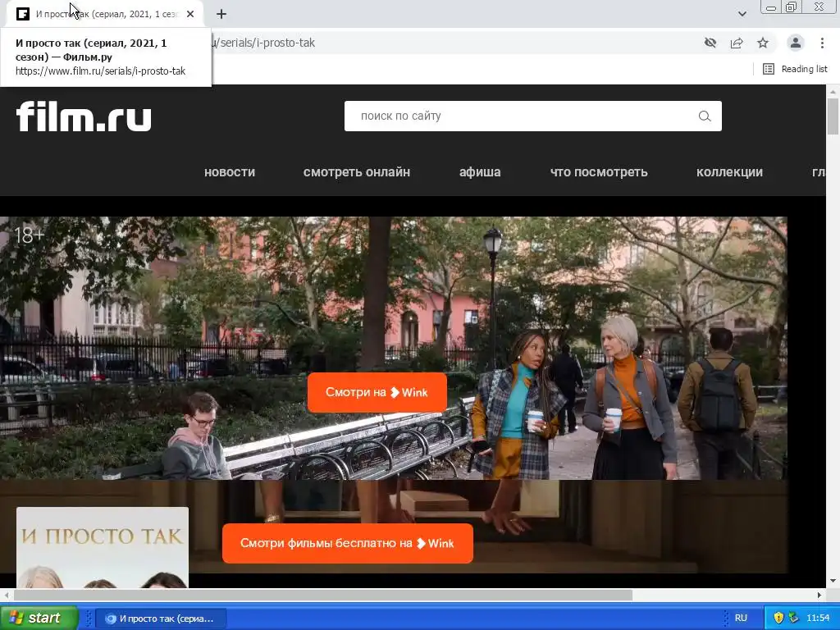Click the crossed-out eye icon in the address bar
Viewport: 840px width, 630px height.
(710, 43)
